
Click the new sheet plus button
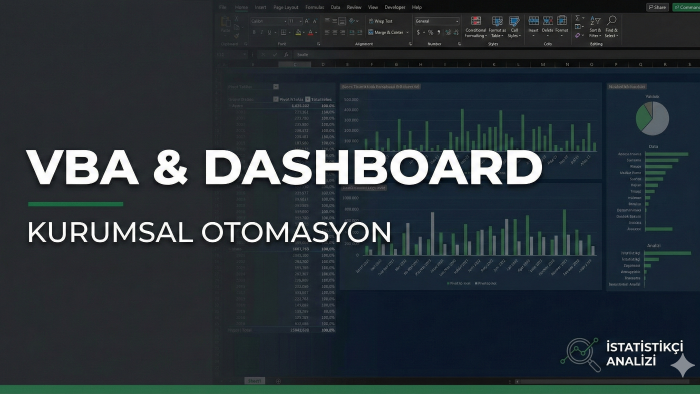pos(278,381)
